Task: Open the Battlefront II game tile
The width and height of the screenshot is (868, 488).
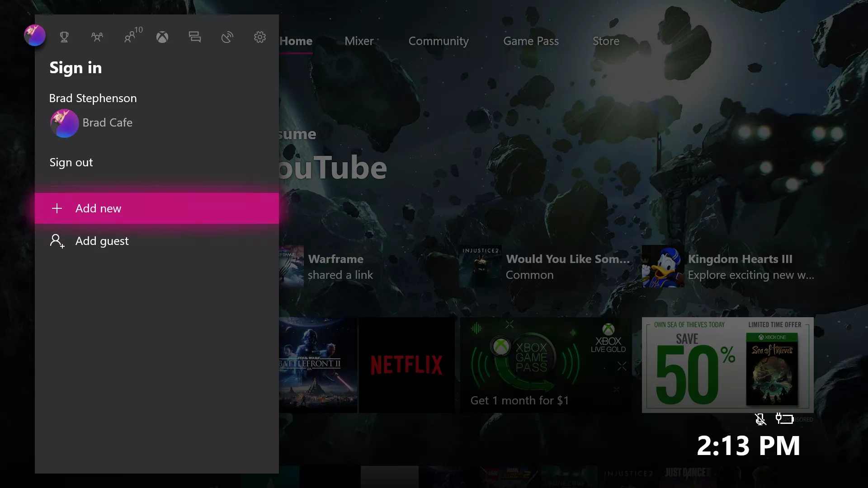Action: point(318,365)
